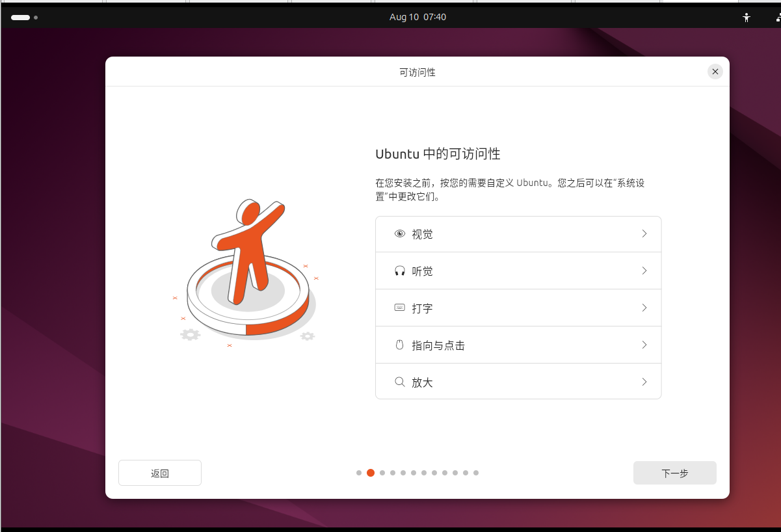Select the 视觉 label text
Screen dimensions: 781x532
(x=422, y=234)
